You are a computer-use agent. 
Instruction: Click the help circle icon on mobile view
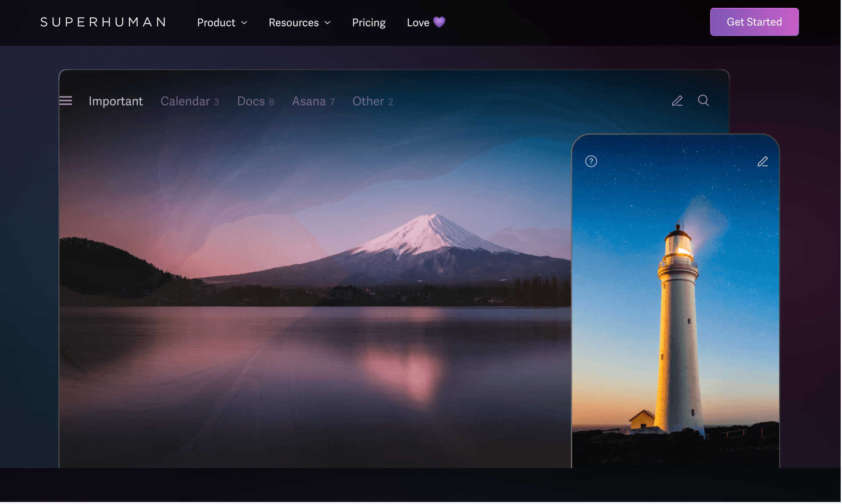(591, 161)
